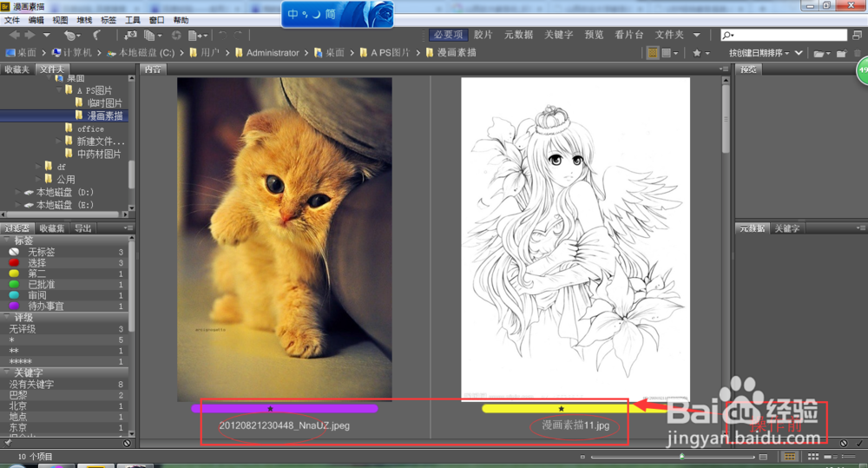The height and width of the screenshot is (468, 868).
Task: Switch to compact mode icon
Action: (x=857, y=35)
